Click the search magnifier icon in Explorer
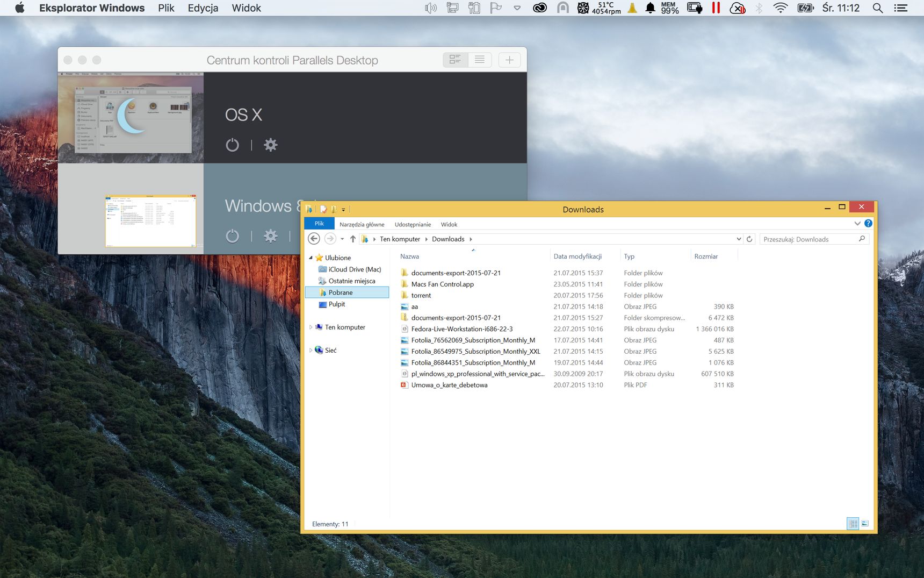Viewport: 924px width, 578px height. (x=862, y=239)
